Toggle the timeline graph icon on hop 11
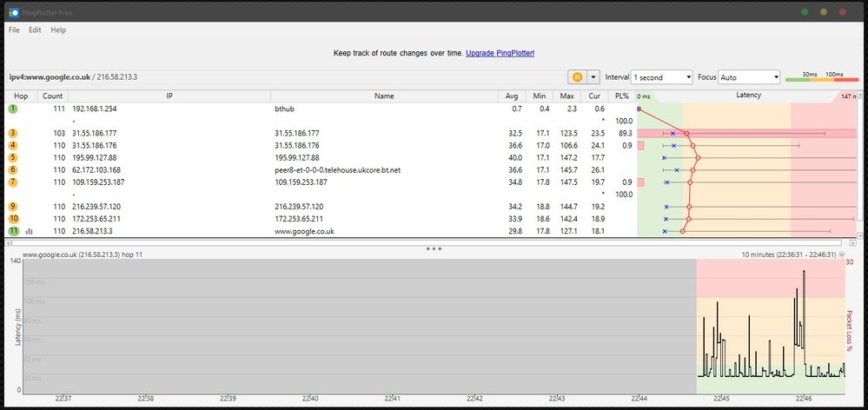The image size is (868, 410). [30, 232]
